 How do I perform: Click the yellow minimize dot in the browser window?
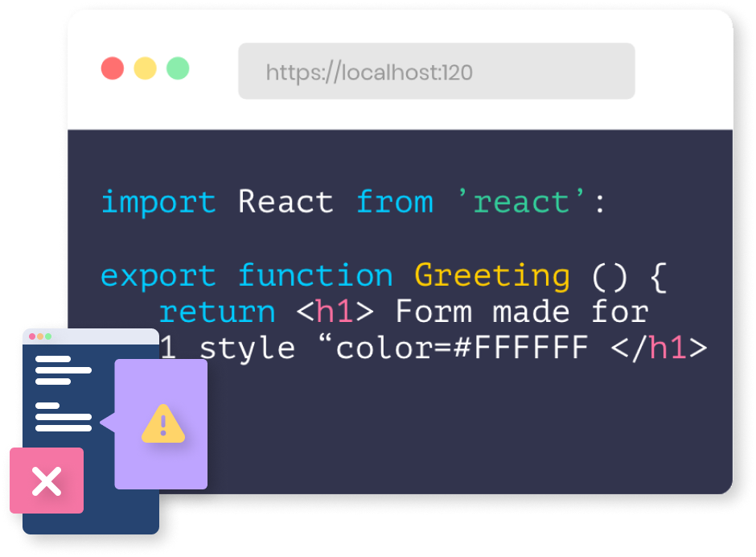click(x=145, y=68)
